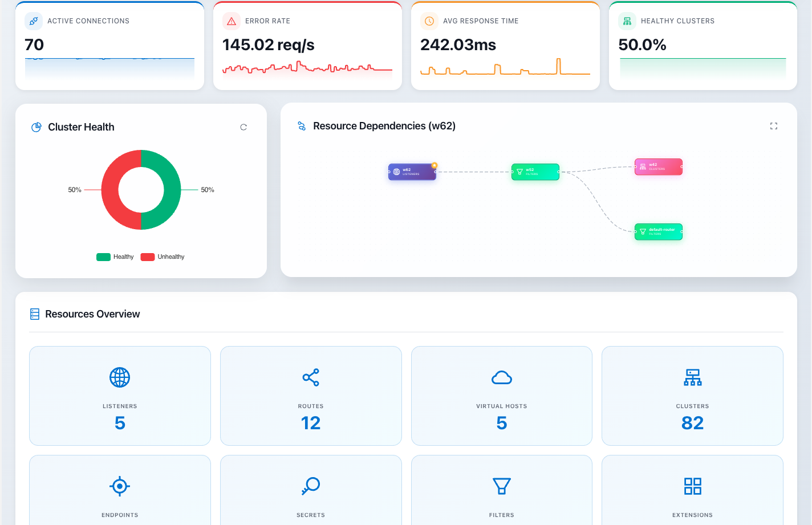Hide the Healthy series via the chart legend

coord(115,257)
